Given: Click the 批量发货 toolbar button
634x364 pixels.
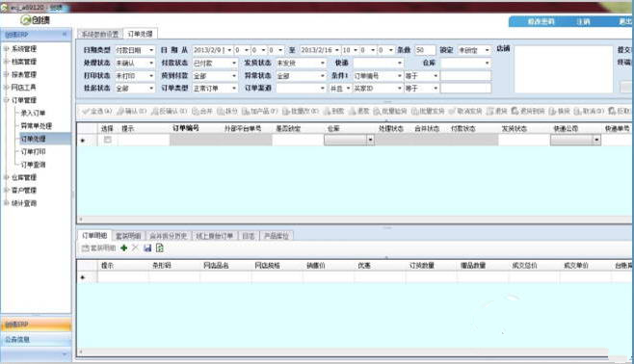Looking at the screenshot, I should (x=428, y=111).
